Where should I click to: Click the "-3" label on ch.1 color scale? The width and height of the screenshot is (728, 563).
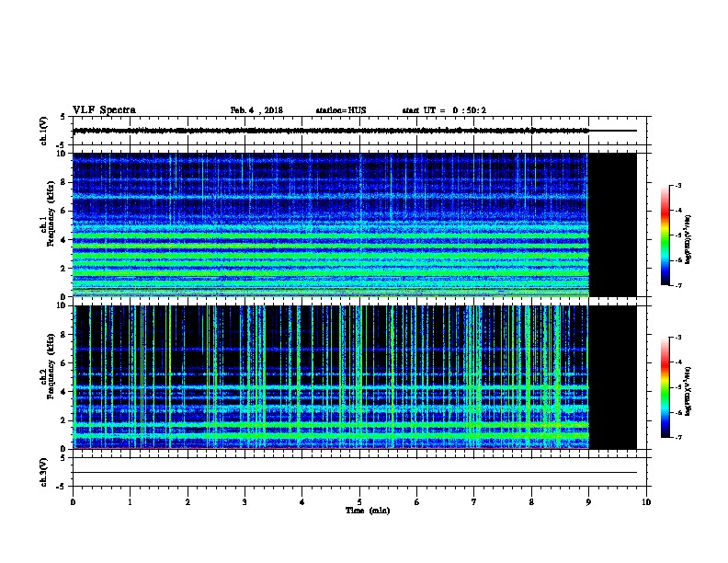pos(677,185)
